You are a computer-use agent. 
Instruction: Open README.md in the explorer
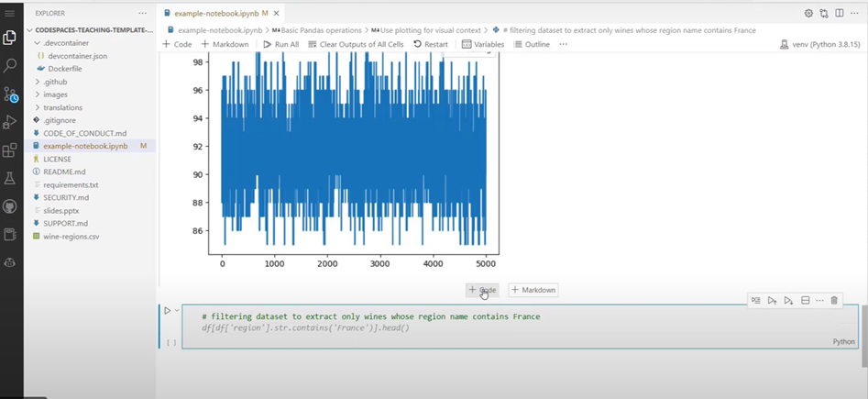[64, 172]
